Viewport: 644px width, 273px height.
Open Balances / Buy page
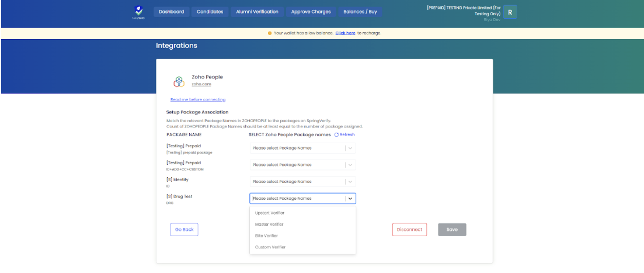360,12
